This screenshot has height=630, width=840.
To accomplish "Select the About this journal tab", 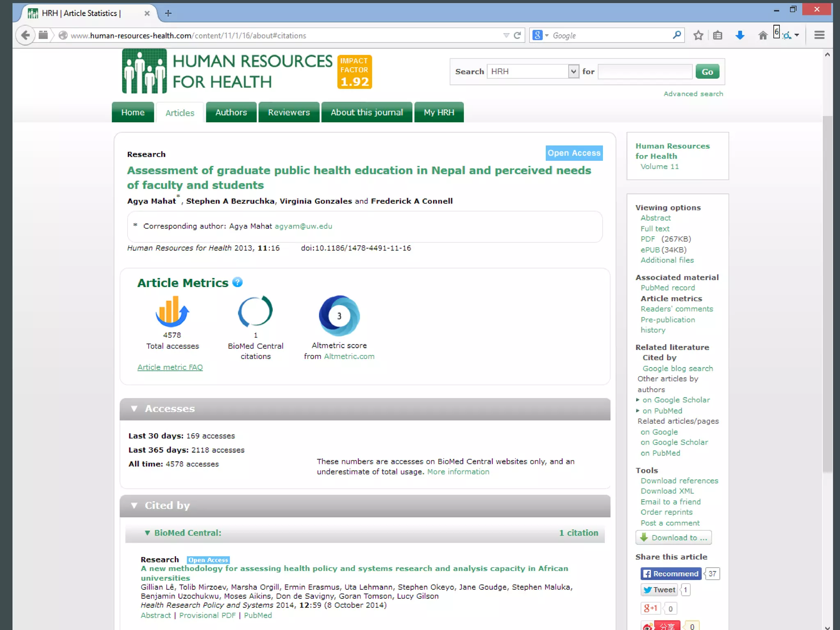I will pos(366,112).
